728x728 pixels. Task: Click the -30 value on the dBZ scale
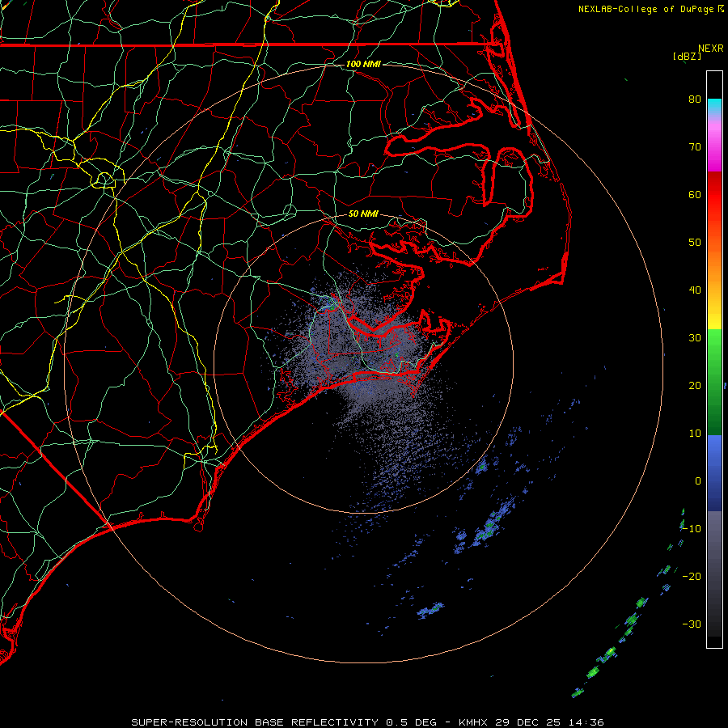tap(692, 624)
